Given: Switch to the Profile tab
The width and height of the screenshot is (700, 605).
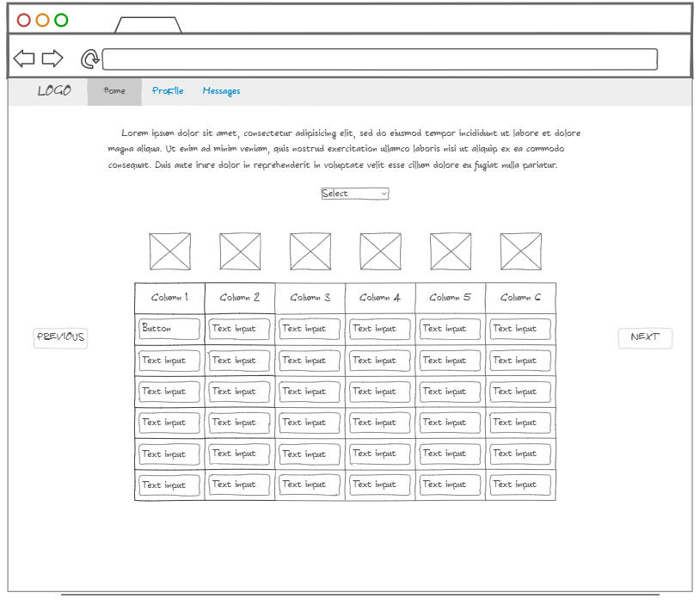Looking at the screenshot, I should tap(168, 90).
